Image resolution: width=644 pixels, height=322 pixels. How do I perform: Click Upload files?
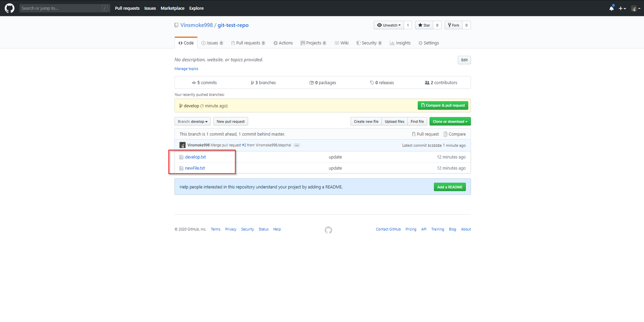(x=395, y=122)
